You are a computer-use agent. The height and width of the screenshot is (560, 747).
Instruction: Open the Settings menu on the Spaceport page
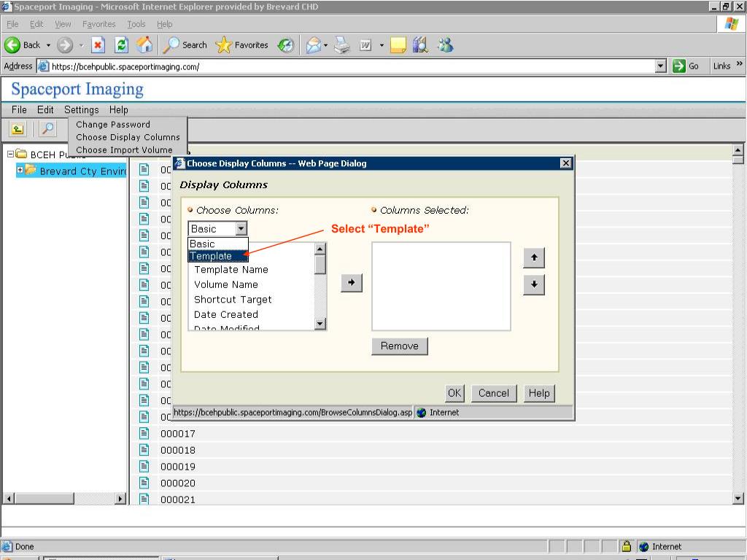pyautogui.click(x=82, y=110)
